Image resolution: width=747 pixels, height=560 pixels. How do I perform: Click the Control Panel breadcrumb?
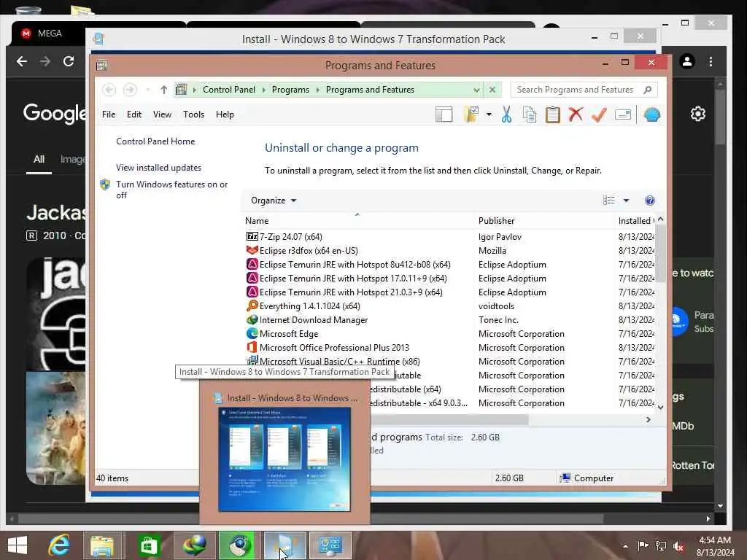(x=229, y=90)
